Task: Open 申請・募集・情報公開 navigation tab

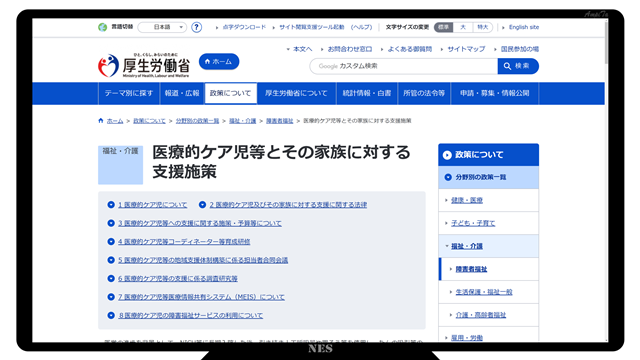Action: pyautogui.click(x=495, y=93)
